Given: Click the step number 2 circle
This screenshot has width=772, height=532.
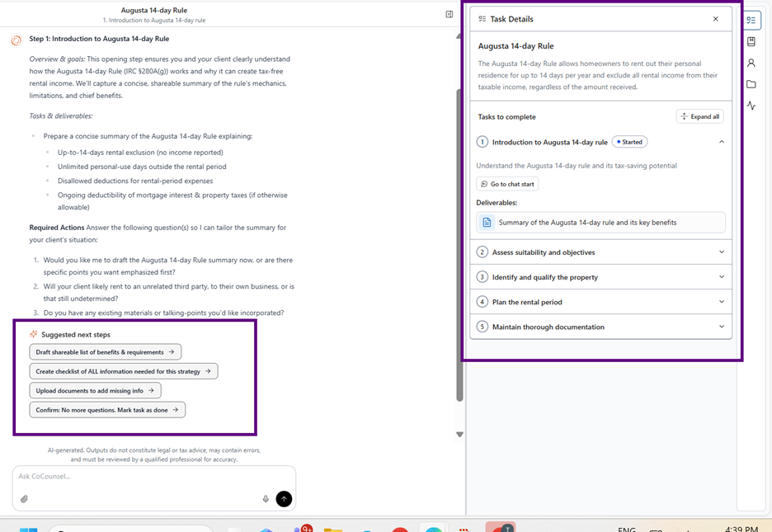Looking at the screenshot, I should [482, 252].
